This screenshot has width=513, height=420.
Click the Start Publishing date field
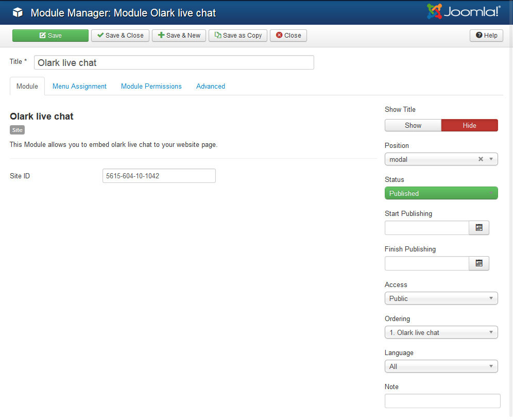(427, 228)
